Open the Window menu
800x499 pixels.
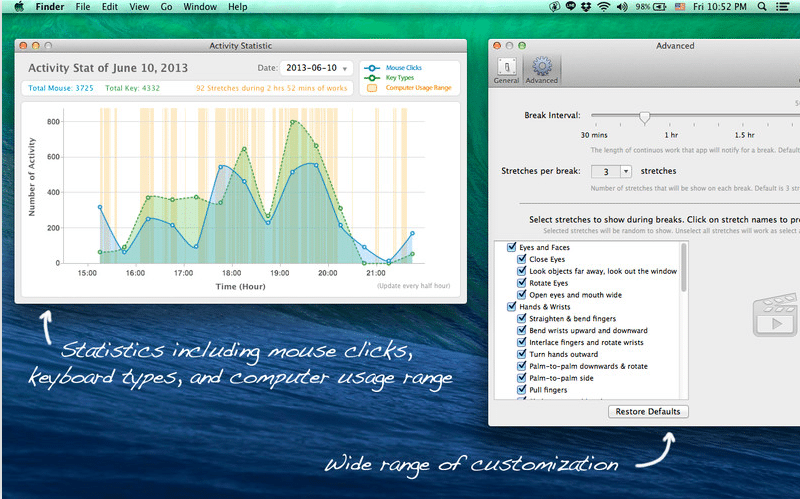tap(200, 7)
